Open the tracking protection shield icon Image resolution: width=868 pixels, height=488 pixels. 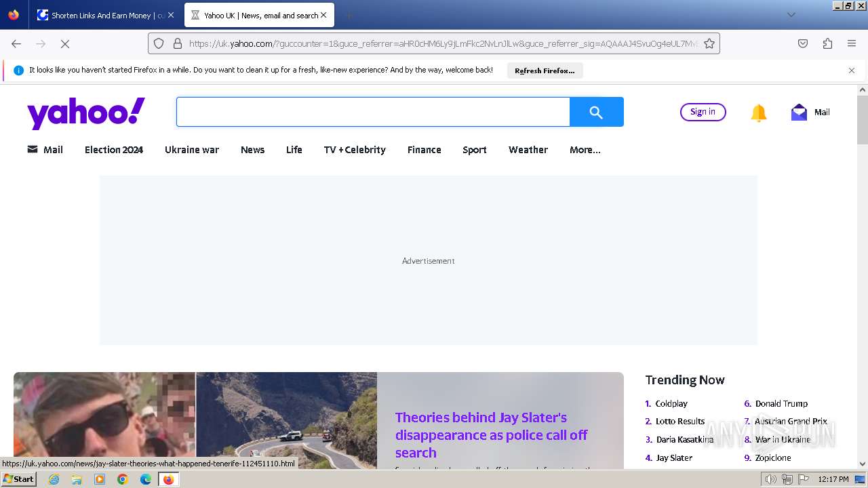click(x=159, y=43)
